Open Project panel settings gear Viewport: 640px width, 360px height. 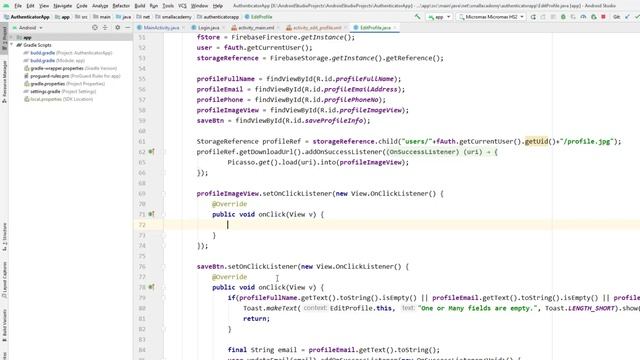[x=118, y=27]
